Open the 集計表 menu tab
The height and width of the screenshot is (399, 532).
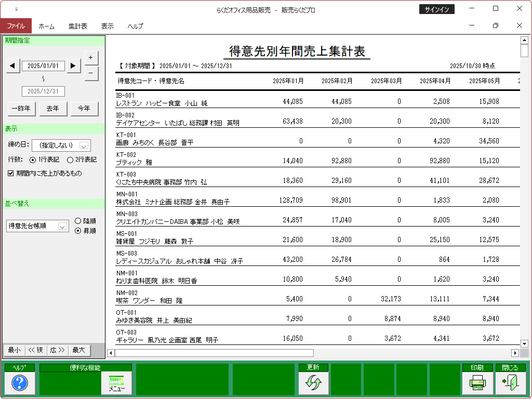(x=77, y=26)
